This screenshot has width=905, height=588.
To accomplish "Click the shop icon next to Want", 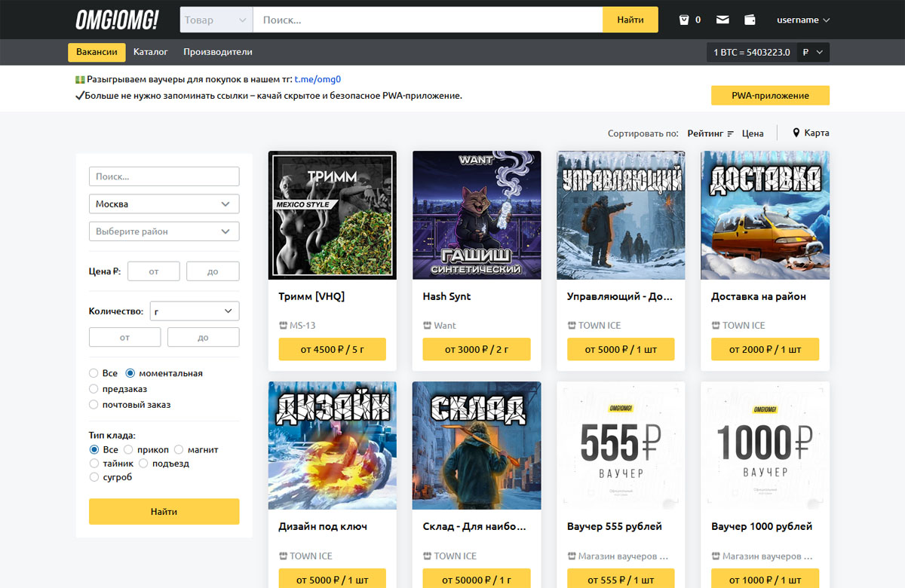I will 427,326.
